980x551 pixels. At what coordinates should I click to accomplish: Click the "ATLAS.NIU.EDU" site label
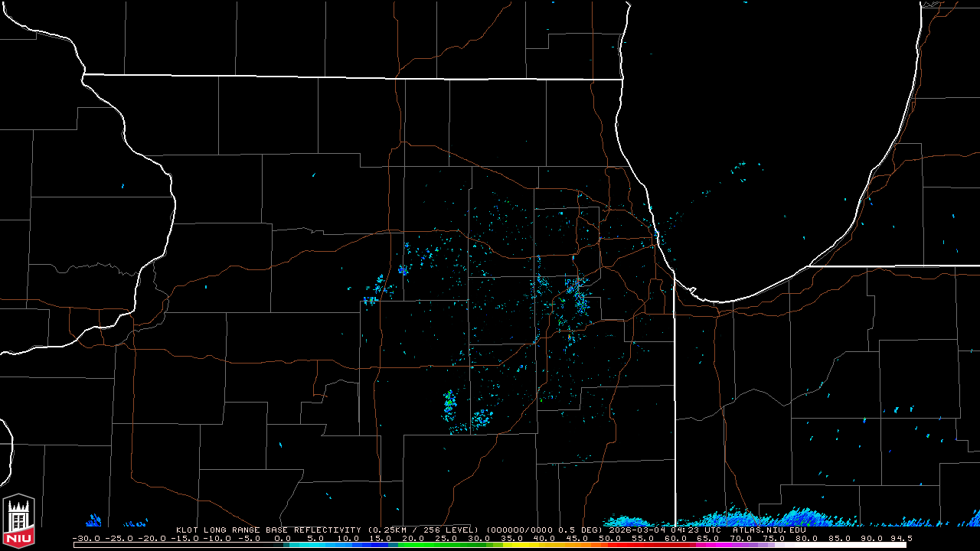coord(769,530)
